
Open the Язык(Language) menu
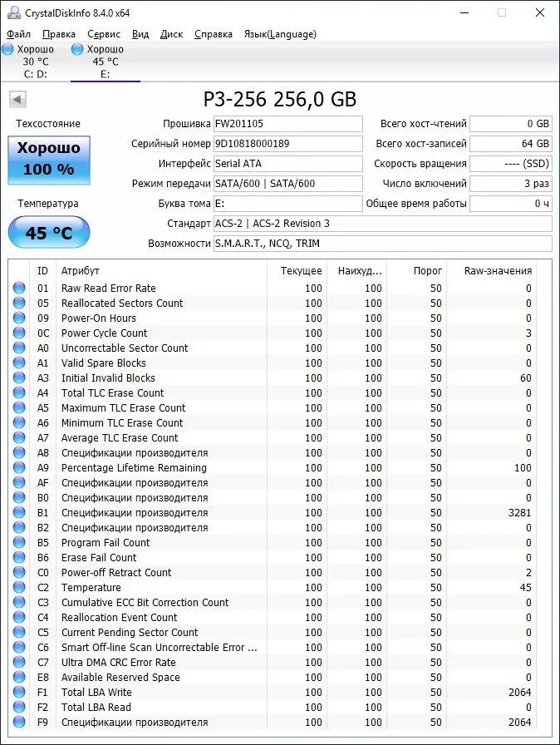[x=280, y=34]
